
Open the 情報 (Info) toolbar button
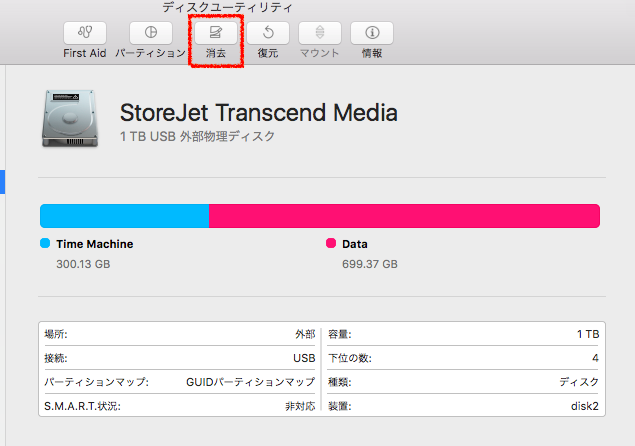click(x=372, y=33)
